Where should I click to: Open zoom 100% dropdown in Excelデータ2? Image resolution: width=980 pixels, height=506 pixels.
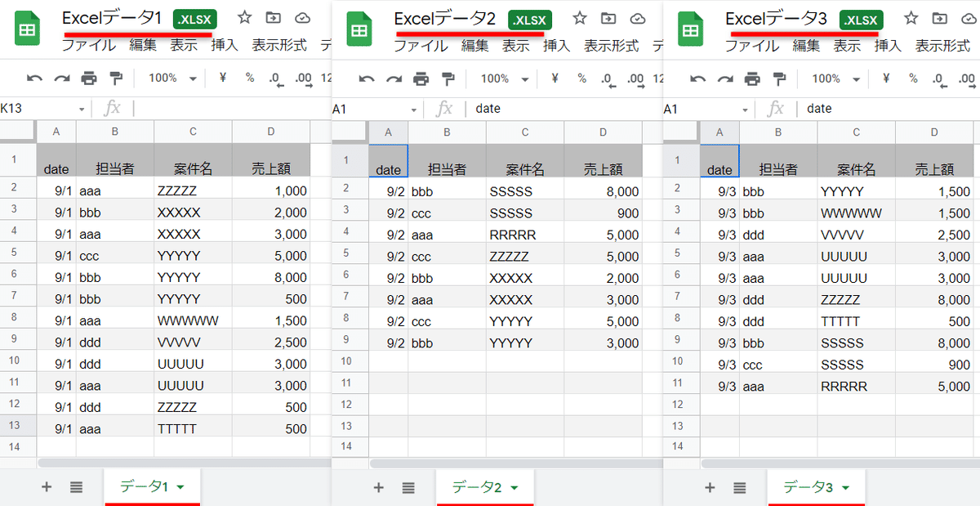click(x=505, y=78)
